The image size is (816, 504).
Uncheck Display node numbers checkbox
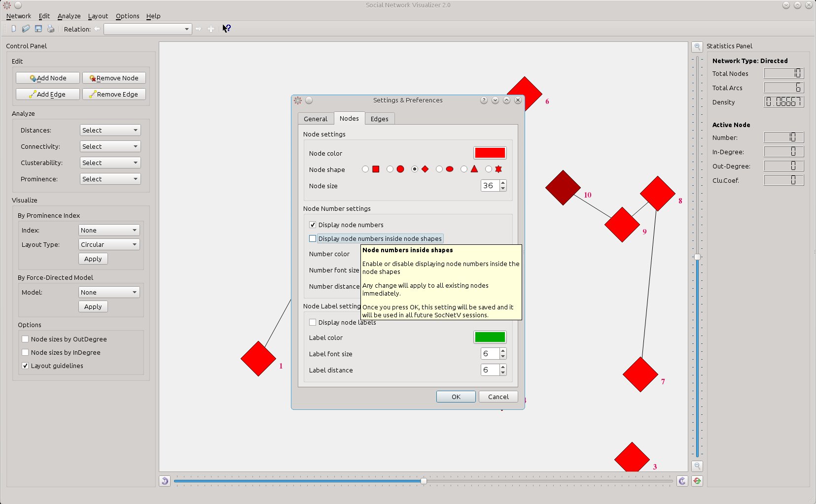click(x=313, y=225)
